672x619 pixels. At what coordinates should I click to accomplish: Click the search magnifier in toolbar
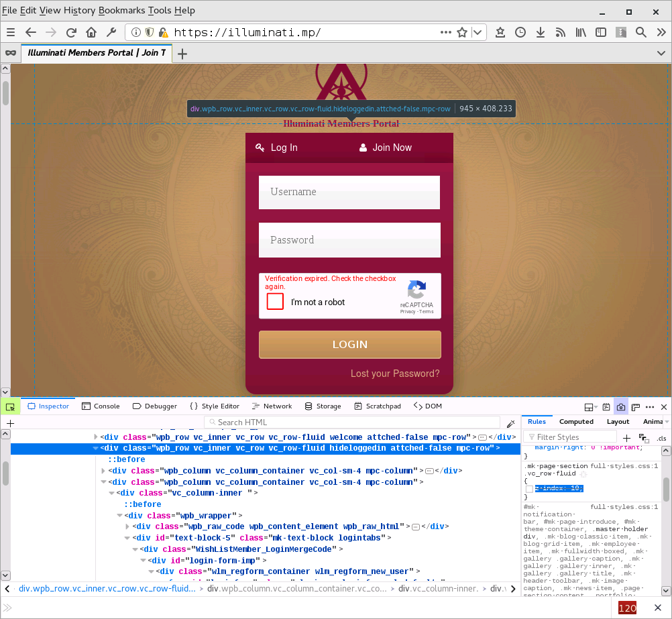pyautogui.click(x=641, y=32)
